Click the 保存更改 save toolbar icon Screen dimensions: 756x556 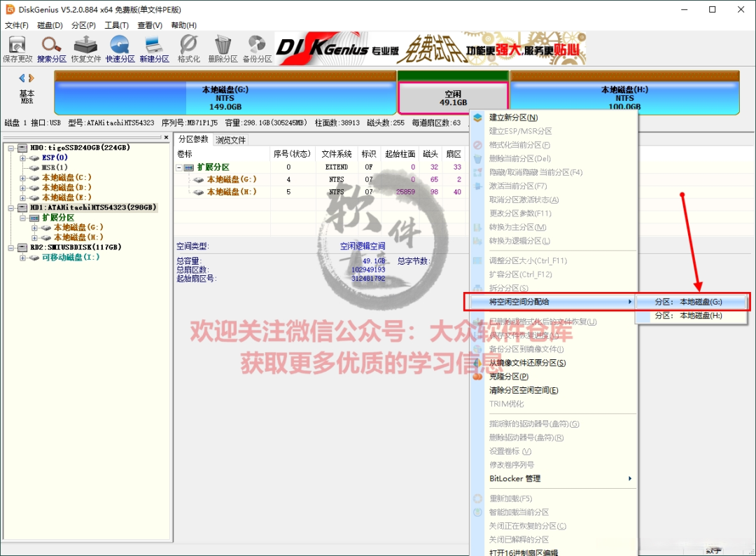click(x=17, y=49)
